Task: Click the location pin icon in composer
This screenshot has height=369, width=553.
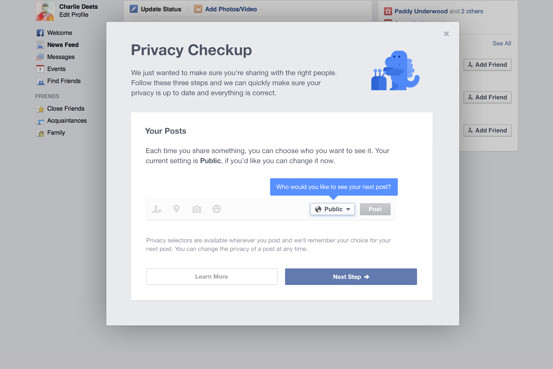Action: tap(176, 209)
